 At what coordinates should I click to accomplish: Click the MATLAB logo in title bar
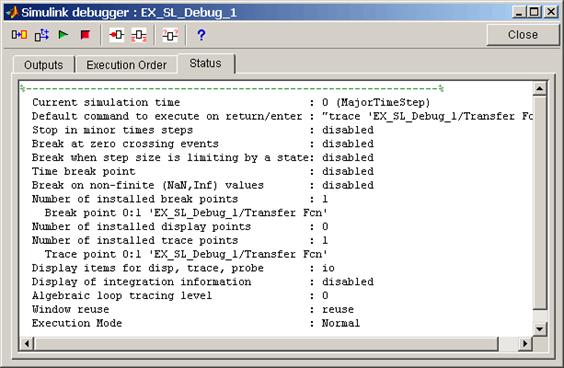pos(12,12)
